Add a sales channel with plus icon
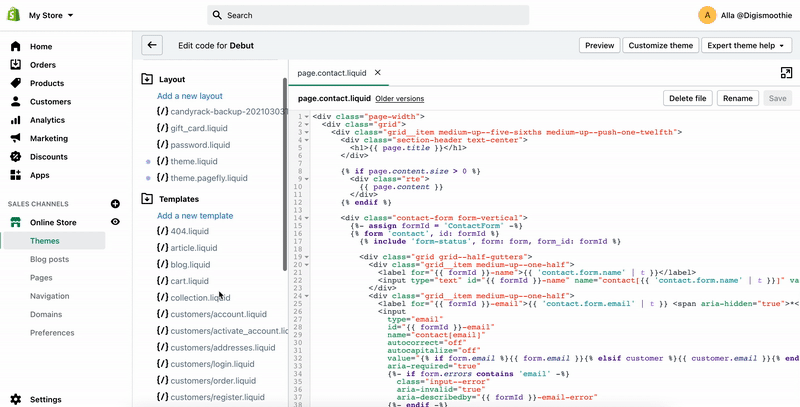 [x=115, y=204]
